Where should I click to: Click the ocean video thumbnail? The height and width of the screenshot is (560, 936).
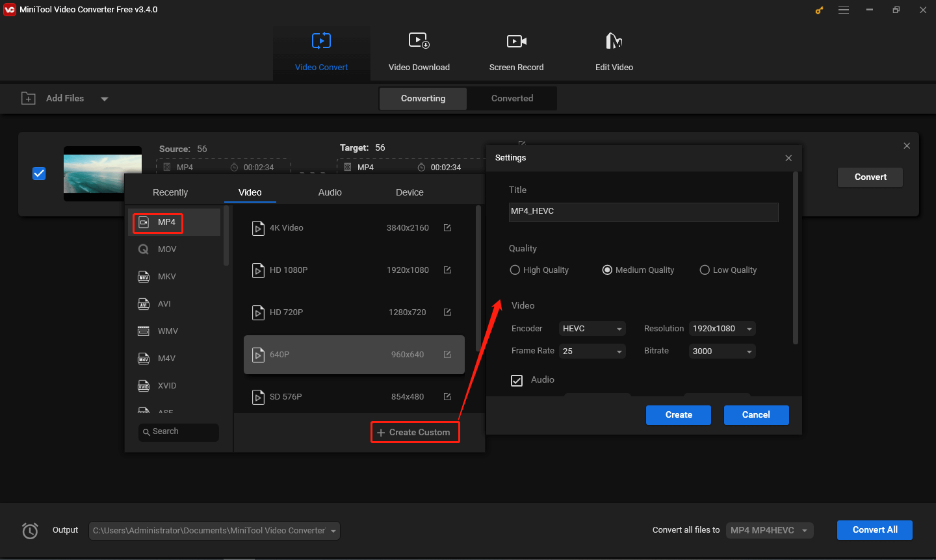[103, 173]
